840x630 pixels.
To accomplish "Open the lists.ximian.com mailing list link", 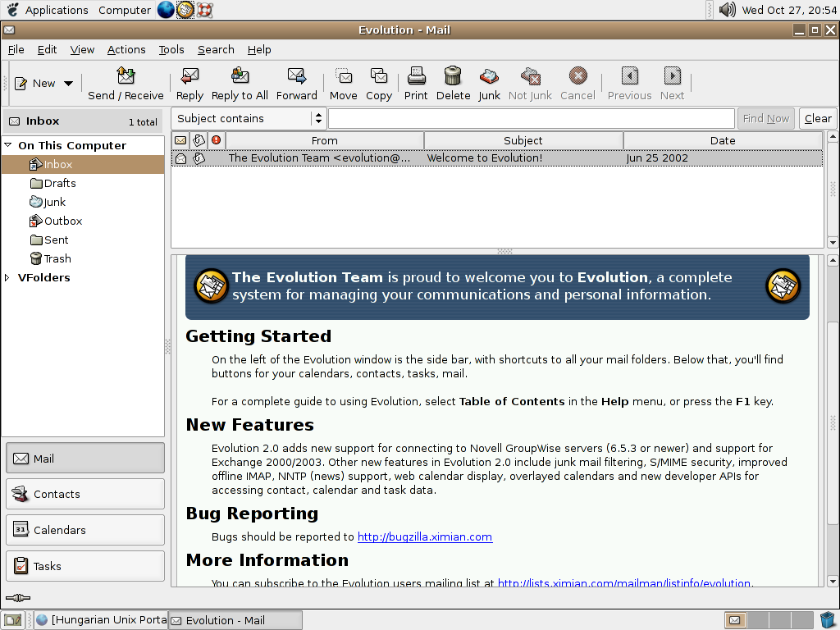I will tap(624, 583).
